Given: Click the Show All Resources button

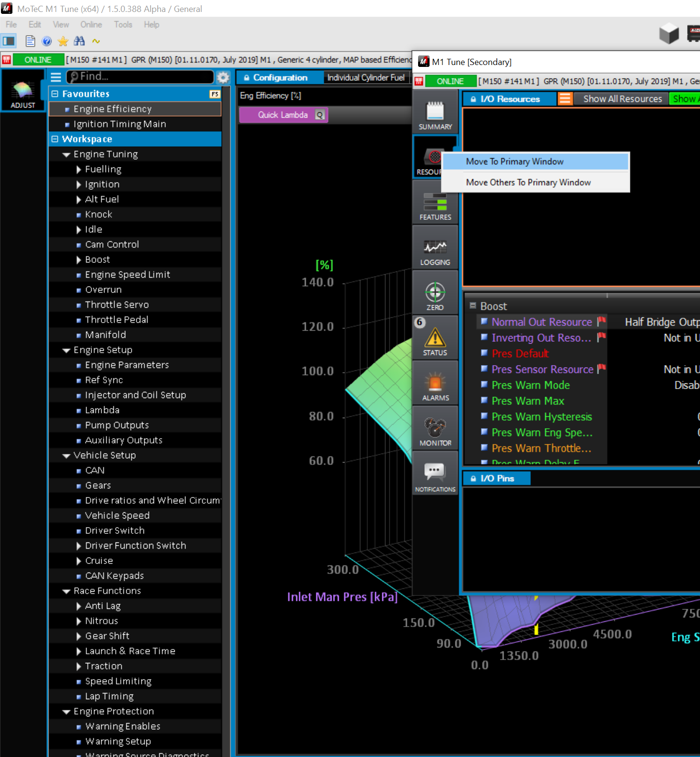Looking at the screenshot, I should [622, 99].
